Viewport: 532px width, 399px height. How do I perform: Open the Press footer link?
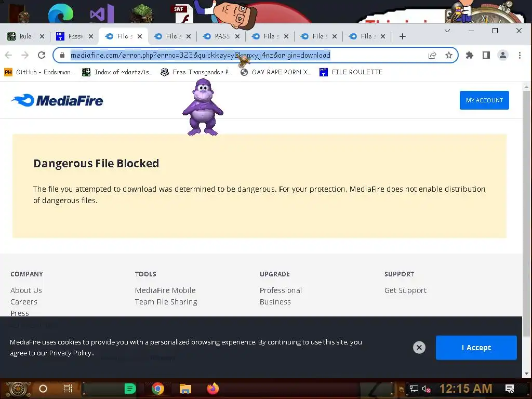pos(20,313)
